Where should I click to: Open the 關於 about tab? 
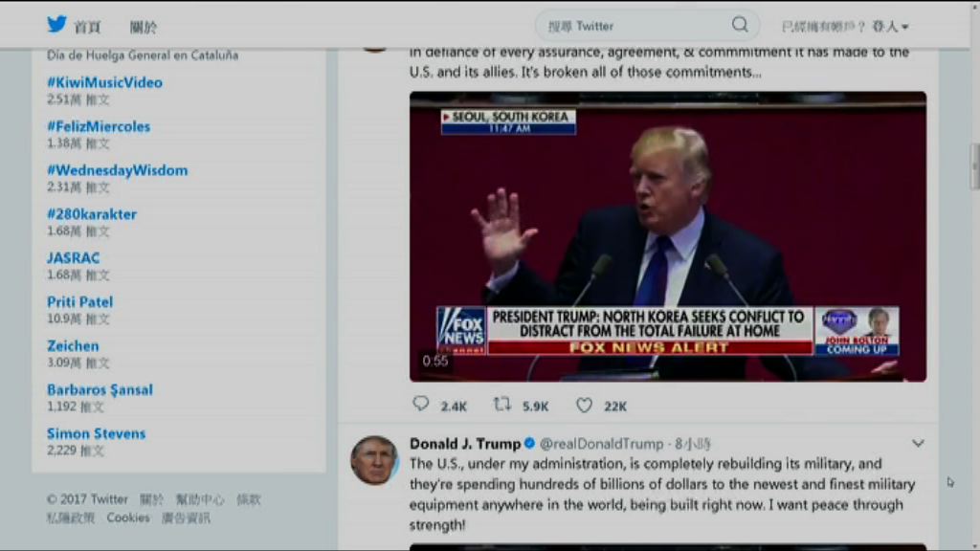pos(144,27)
